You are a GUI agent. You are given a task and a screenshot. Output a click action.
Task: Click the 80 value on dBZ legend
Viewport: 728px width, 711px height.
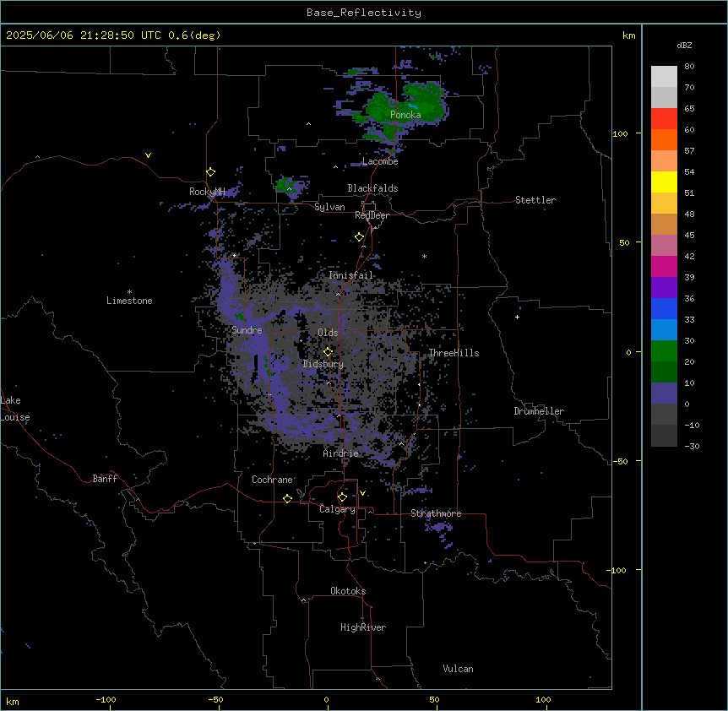pos(689,67)
